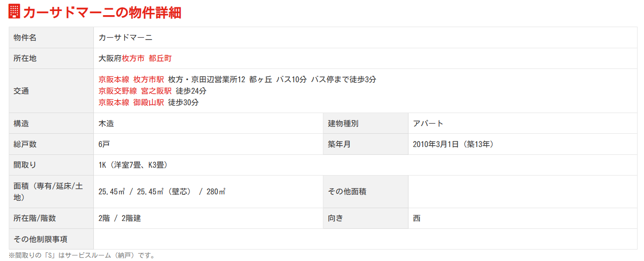Click the 西 orientation value
This screenshot has width=644, height=261.
coord(417,218)
